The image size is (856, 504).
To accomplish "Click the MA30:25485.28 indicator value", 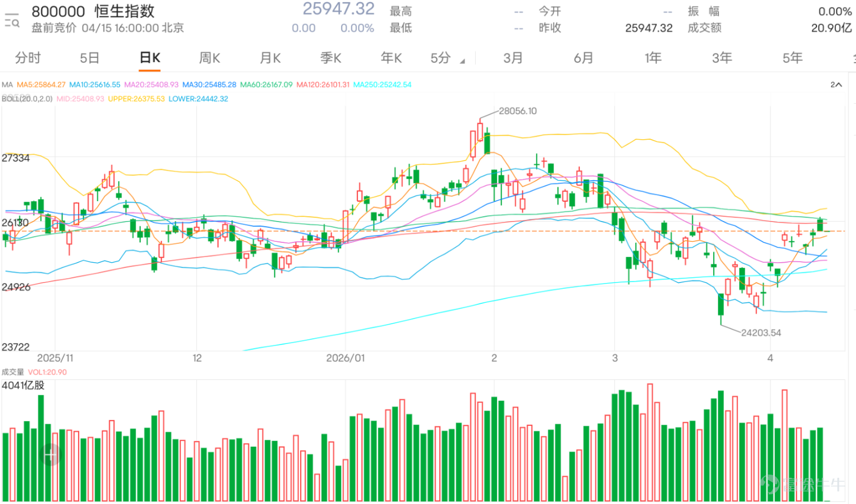I will [x=209, y=85].
